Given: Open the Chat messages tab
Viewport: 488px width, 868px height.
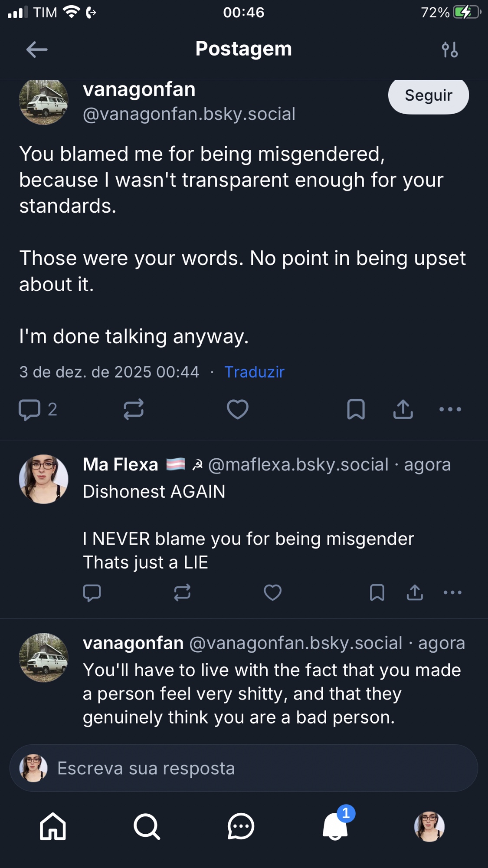Looking at the screenshot, I should [241, 826].
